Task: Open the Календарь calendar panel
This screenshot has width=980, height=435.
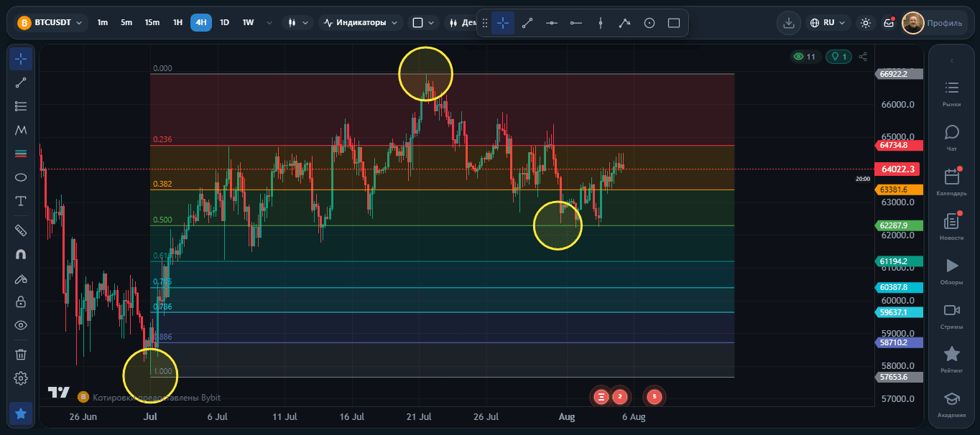Action: pyautogui.click(x=952, y=182)
